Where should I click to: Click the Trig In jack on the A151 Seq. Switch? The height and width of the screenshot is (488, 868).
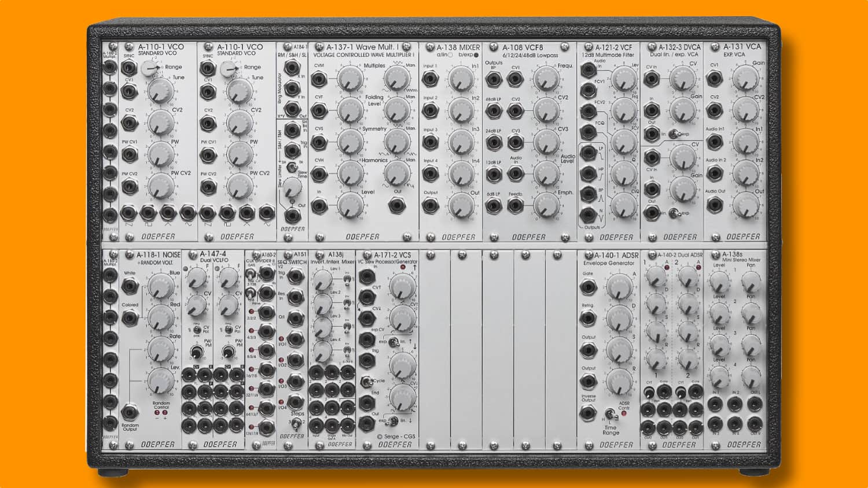296,276
